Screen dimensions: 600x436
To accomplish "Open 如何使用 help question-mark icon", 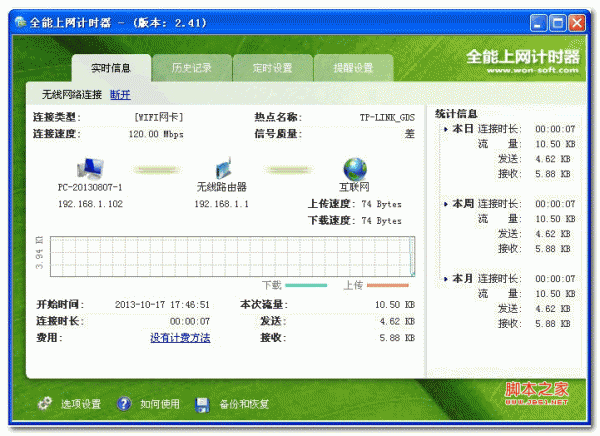I will pos(124,404).
